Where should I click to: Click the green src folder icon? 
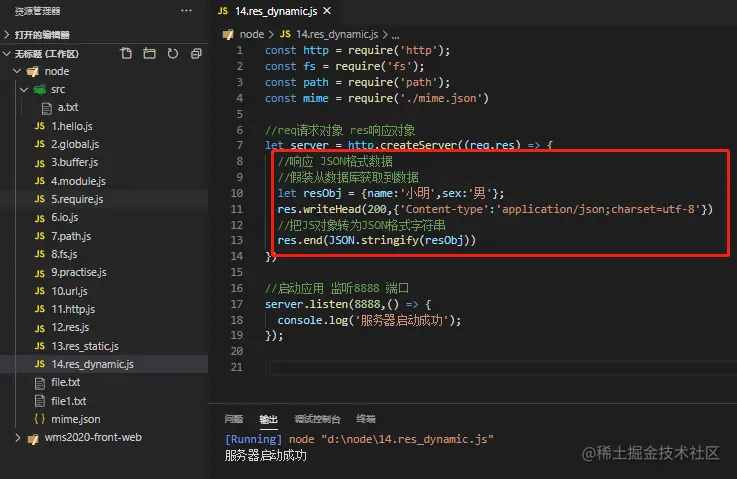(x=40, y=89)
